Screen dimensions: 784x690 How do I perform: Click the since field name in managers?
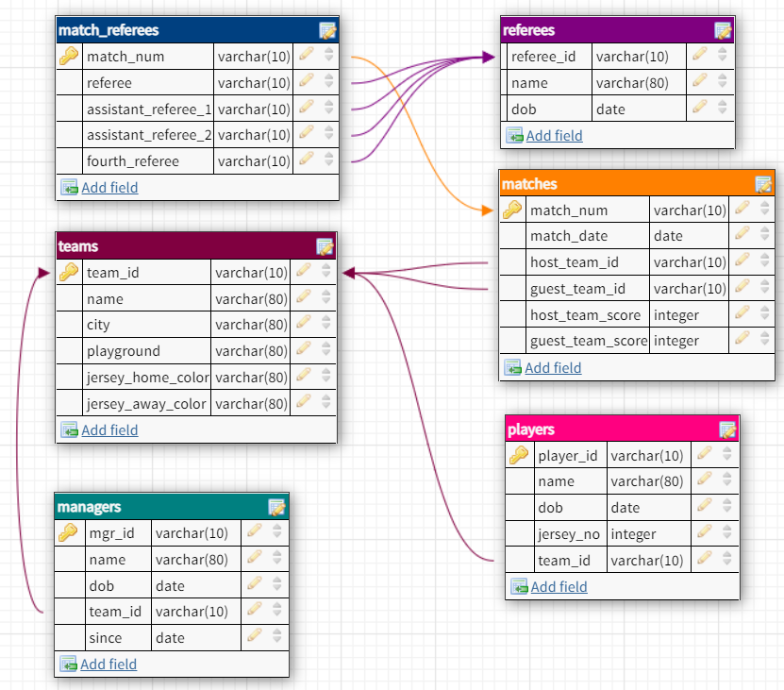tap(106, 638)
